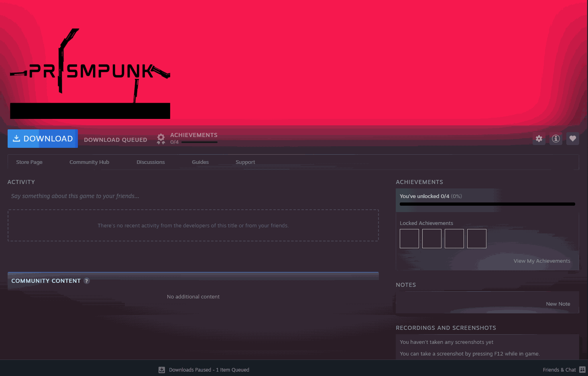This screenshot has height=376, width=588.
Task: Open Community Content help question mark
Action: coord(87,281)
